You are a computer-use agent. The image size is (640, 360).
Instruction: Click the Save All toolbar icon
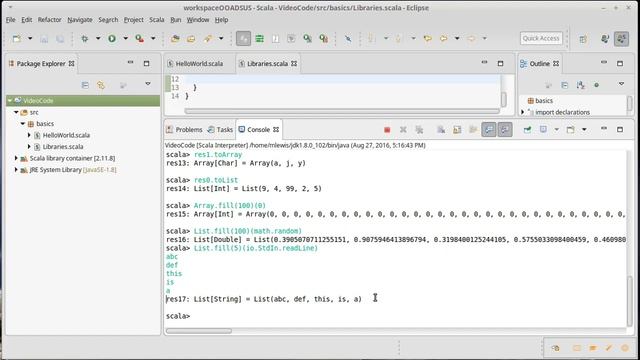pos(60,38)
